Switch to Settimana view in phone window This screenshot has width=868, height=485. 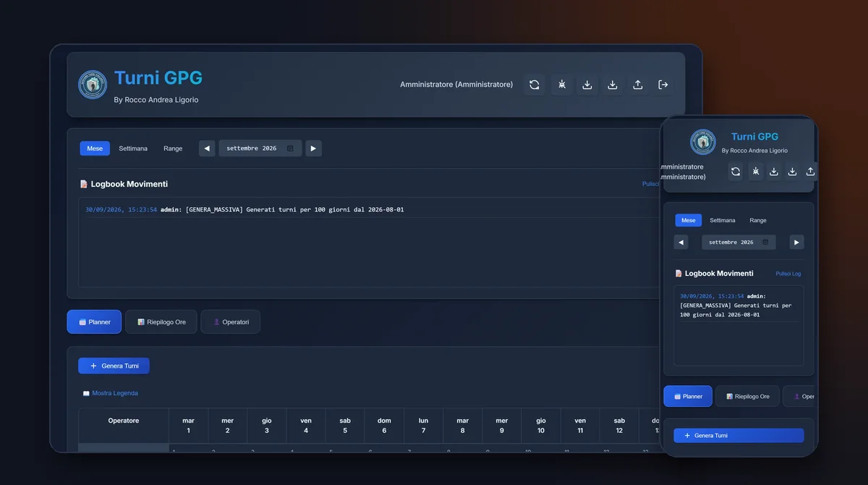(x=723, y=220)
